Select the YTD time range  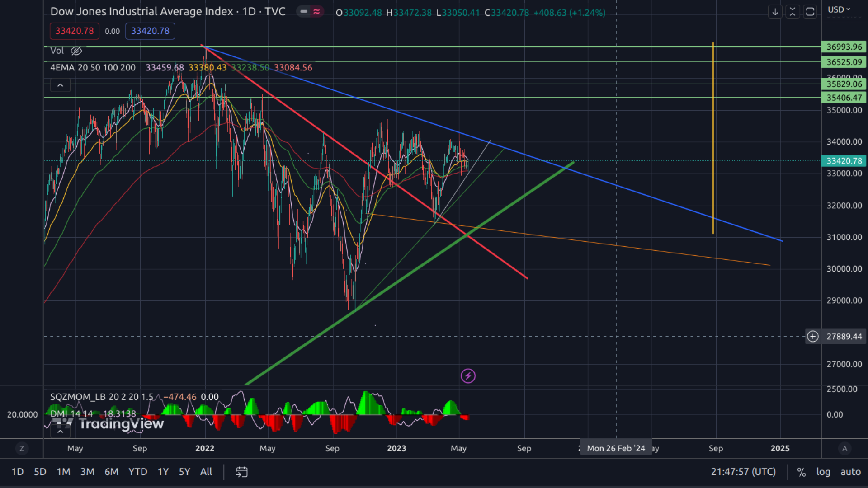tap(138, 472)
